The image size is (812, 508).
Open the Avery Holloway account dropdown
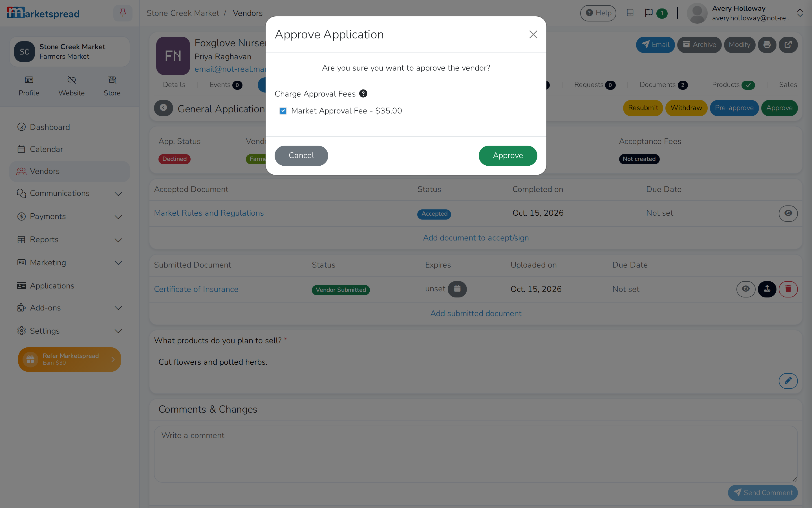(x=745, y=13)
